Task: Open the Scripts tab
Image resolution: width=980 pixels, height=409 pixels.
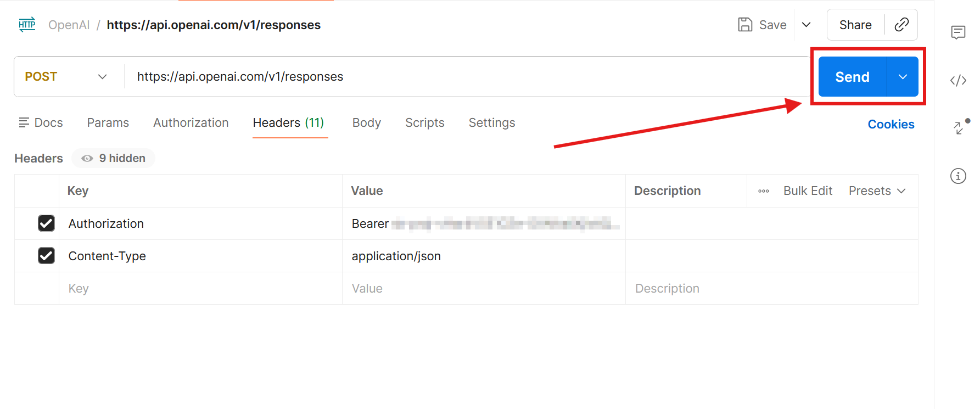Action: pos(424,122)
